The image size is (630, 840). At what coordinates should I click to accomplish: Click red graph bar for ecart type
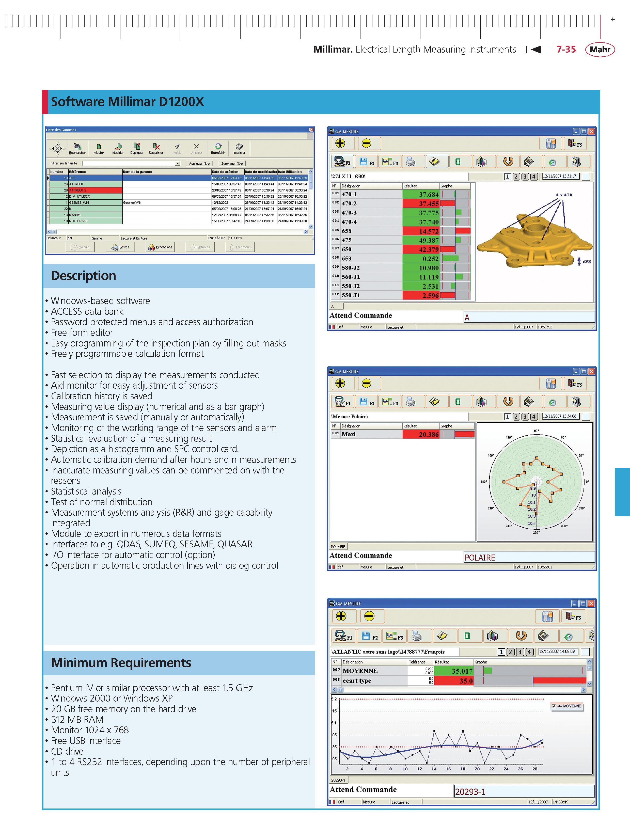[x=559, y=680]
